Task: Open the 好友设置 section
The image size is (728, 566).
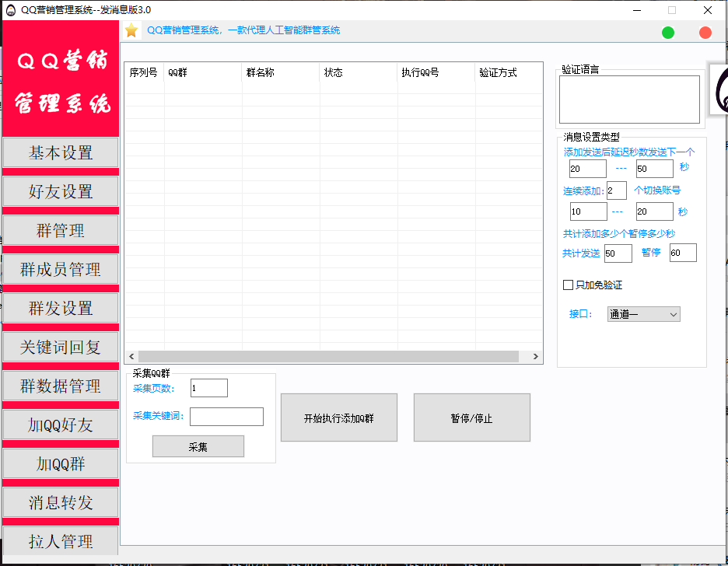Action: point(61,191)
